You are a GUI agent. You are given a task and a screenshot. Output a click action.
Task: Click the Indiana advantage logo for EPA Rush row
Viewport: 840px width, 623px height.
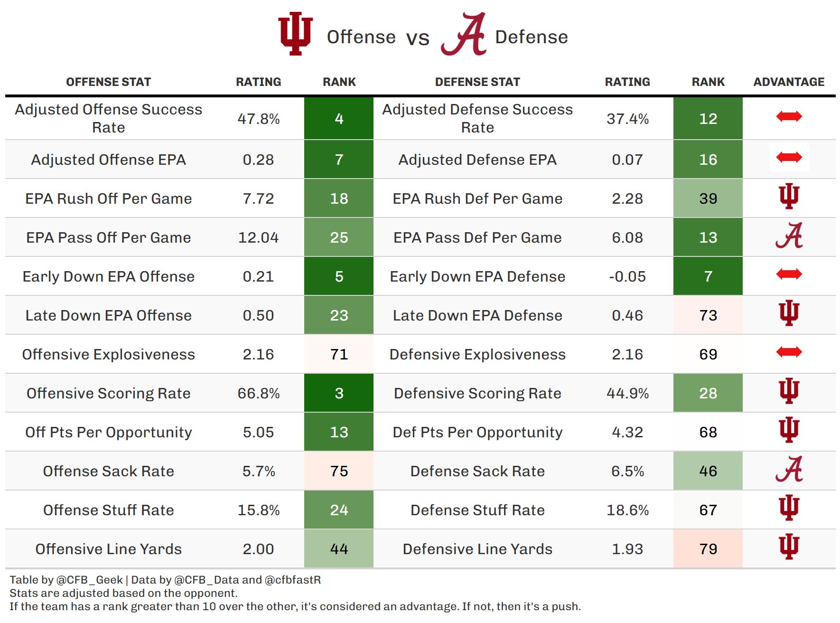click(789, 196)
